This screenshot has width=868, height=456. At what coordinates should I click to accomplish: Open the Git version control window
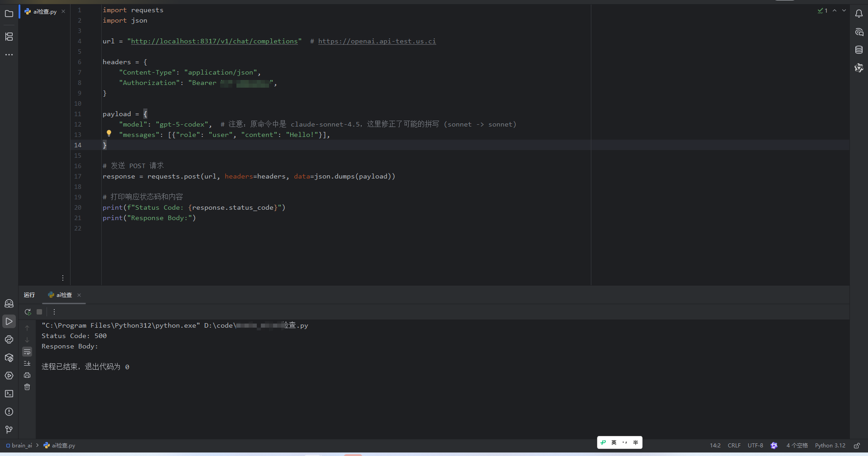pyautogui.click(x=9, y=430)
